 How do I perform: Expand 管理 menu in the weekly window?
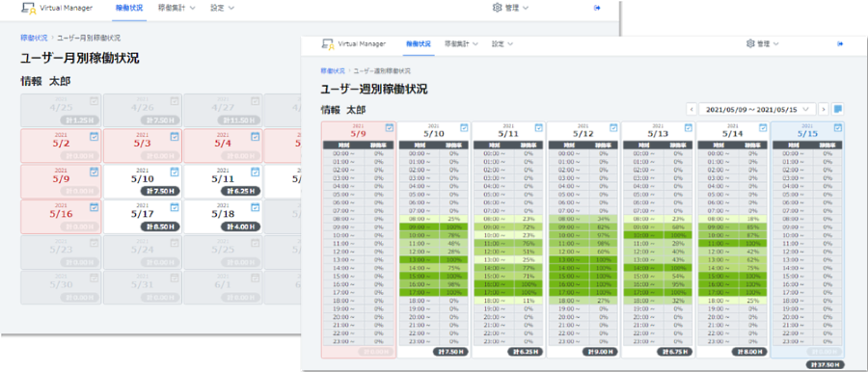tap(763, 43)
